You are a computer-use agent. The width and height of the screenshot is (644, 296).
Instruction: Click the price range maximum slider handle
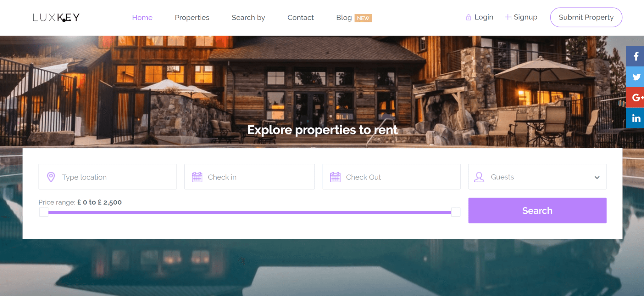(456, 212)
